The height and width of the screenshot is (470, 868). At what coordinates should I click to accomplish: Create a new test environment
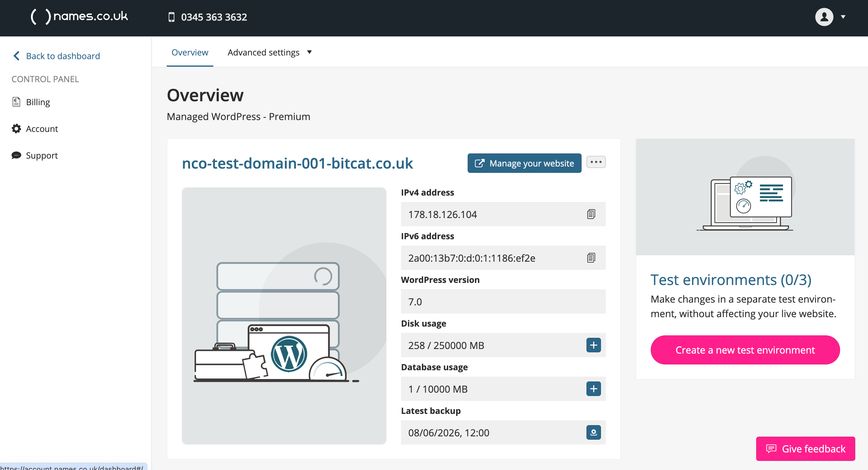[x=745, y=350]
